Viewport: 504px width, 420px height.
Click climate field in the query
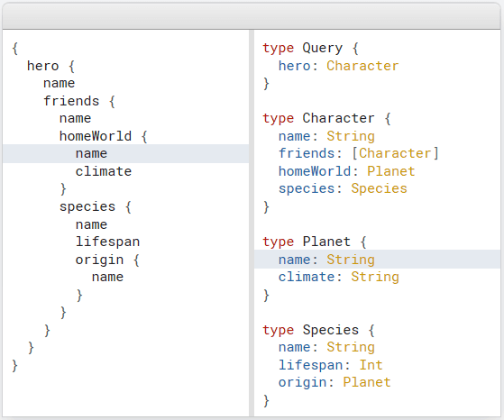click(104, 171)
